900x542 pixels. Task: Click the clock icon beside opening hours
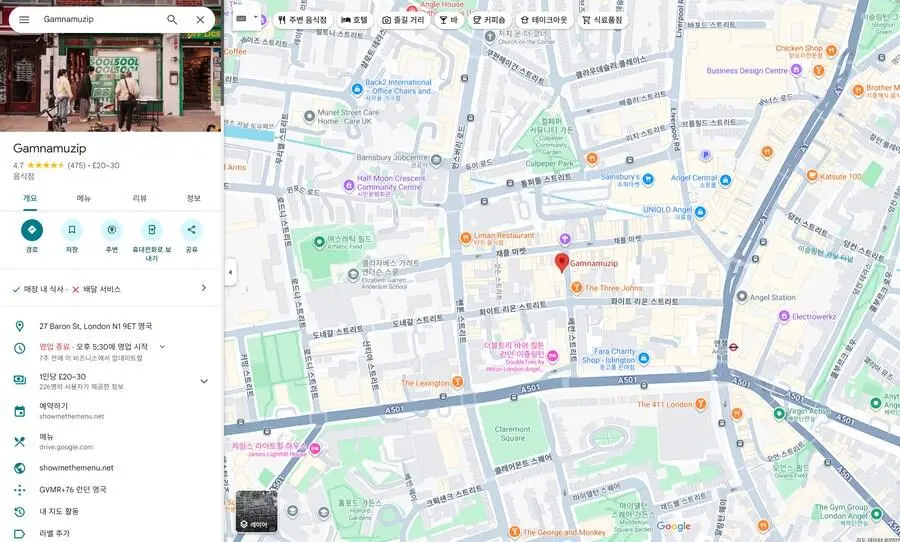point(20,348)
